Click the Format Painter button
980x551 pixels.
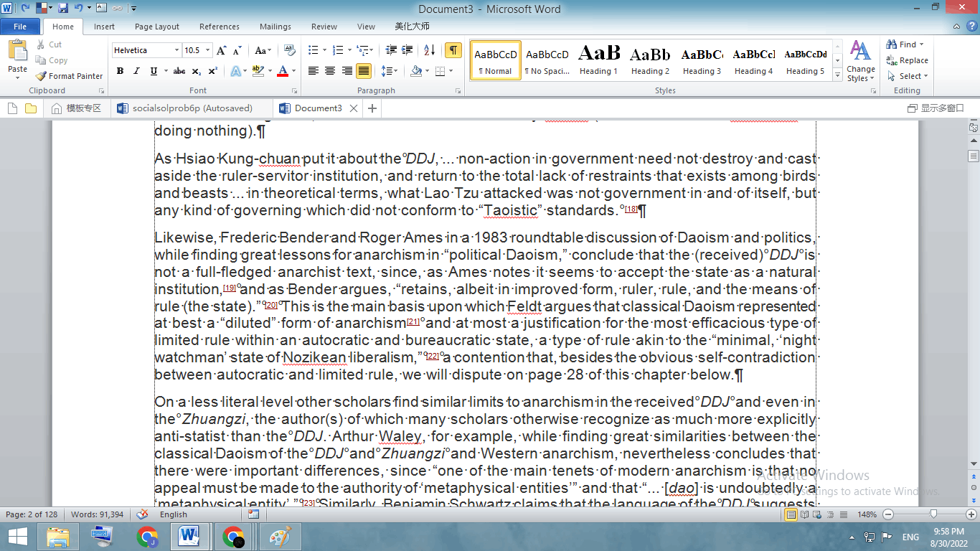tap(70, 76)
